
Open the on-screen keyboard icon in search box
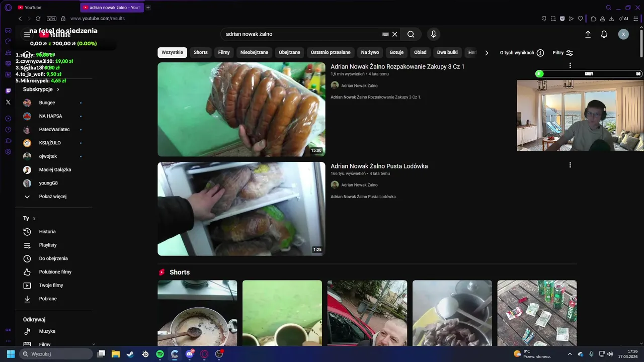pos(385,34)
